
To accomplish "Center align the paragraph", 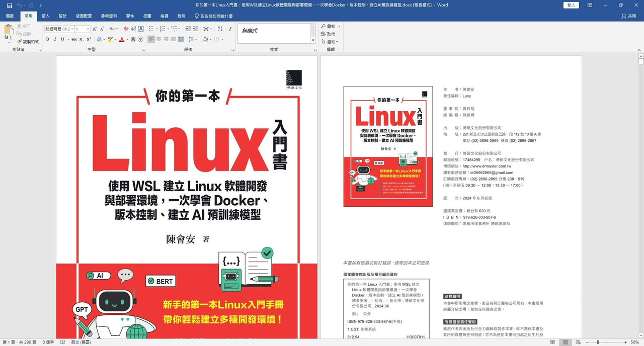I will click(158, 39).
